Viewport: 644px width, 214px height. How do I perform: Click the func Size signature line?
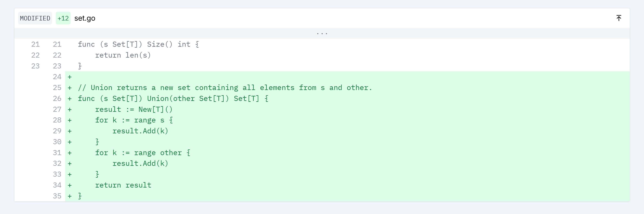pos(138,44)
